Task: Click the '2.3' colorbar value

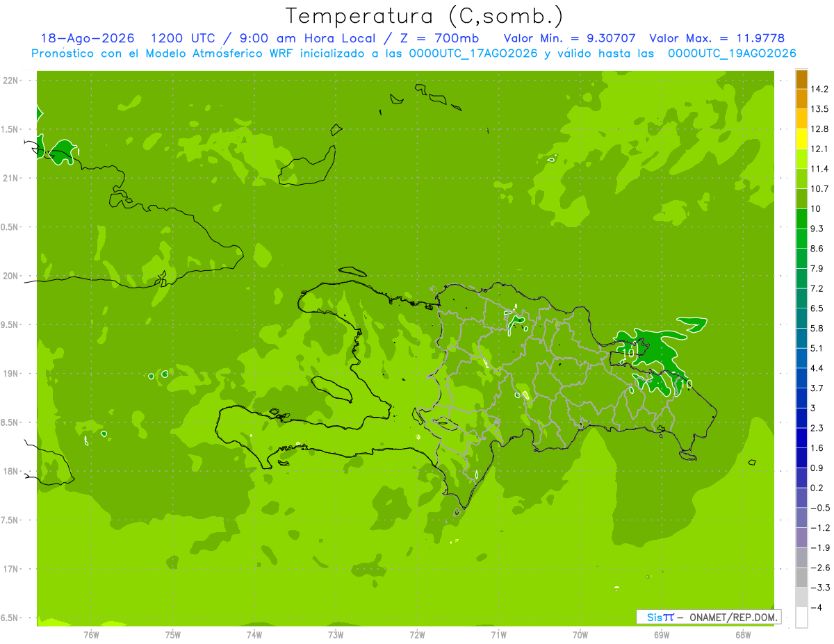Action: (817, 428)
